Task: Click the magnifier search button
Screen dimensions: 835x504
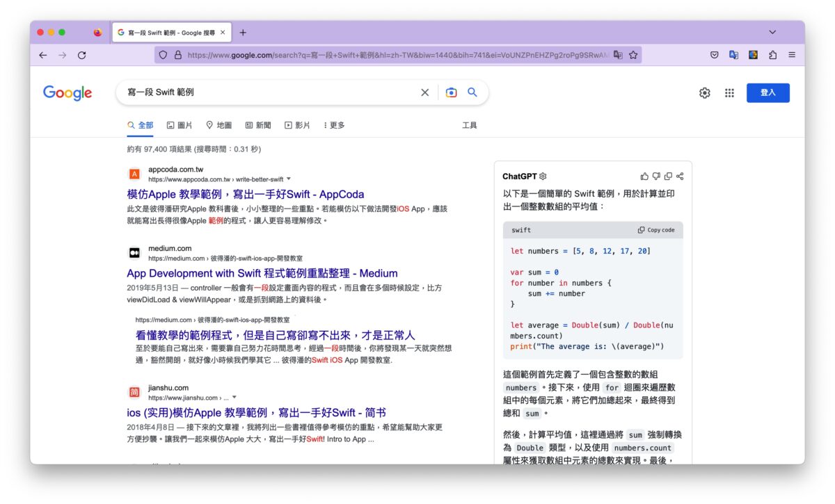Action: (x=472, y=92)
